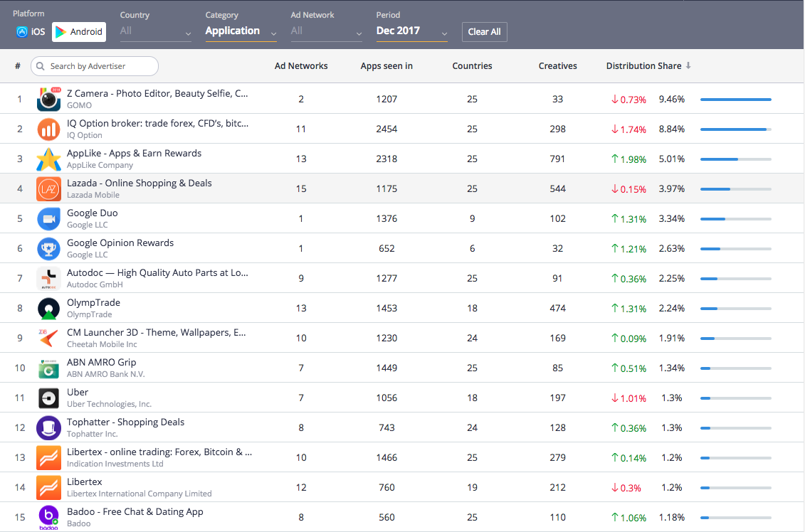Viewport: 805px width, 532px height.
Task: Click the Clear All button
Action: [484, 32]
